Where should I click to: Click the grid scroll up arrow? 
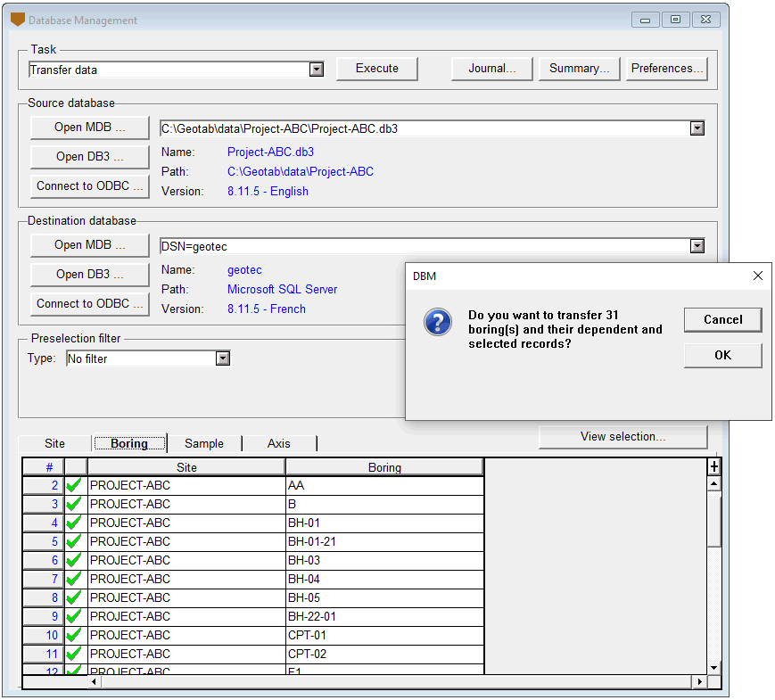713,483
